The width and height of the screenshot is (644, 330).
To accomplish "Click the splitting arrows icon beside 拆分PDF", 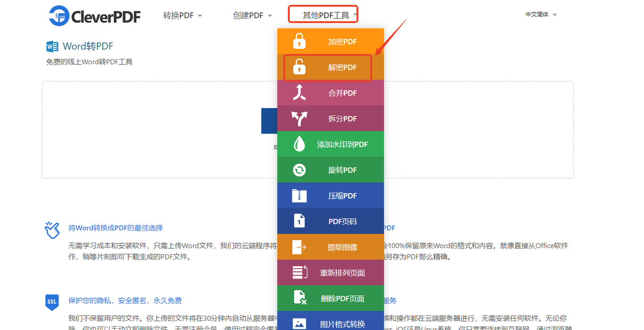I will tap(299, 118).
